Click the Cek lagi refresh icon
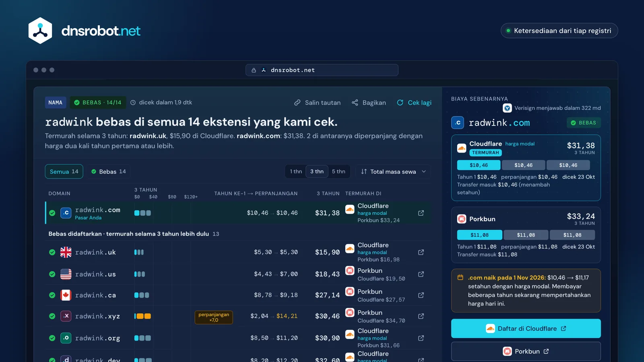This screenshot has width=644, height=362. coord(400,103)
